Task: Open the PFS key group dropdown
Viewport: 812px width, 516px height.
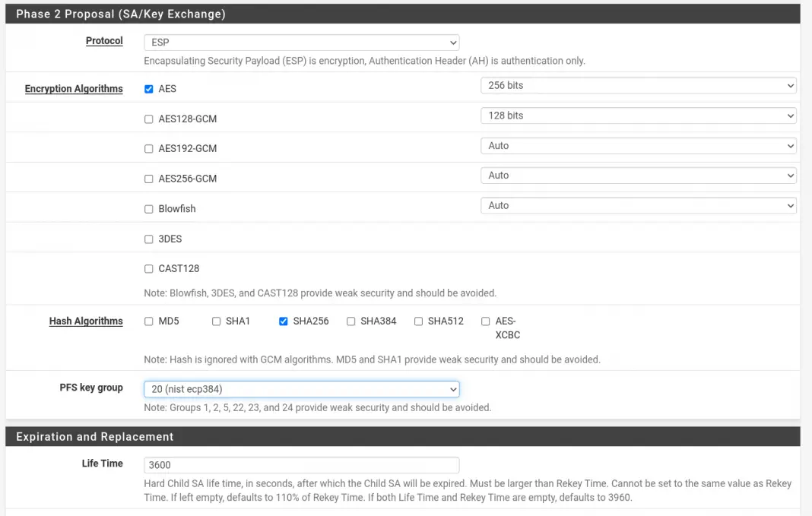Action: [x=301, y=388]
